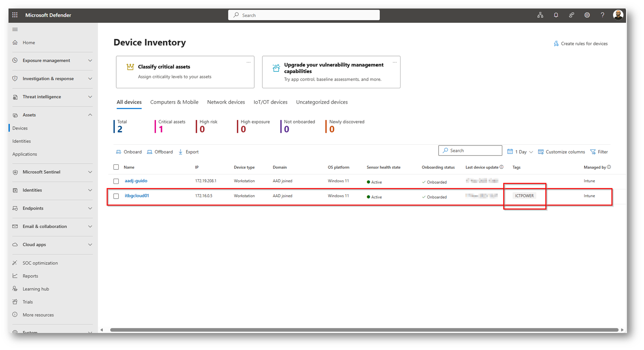Click the help question mark icon
Viewport: 644px width, 350px height.
602,15
